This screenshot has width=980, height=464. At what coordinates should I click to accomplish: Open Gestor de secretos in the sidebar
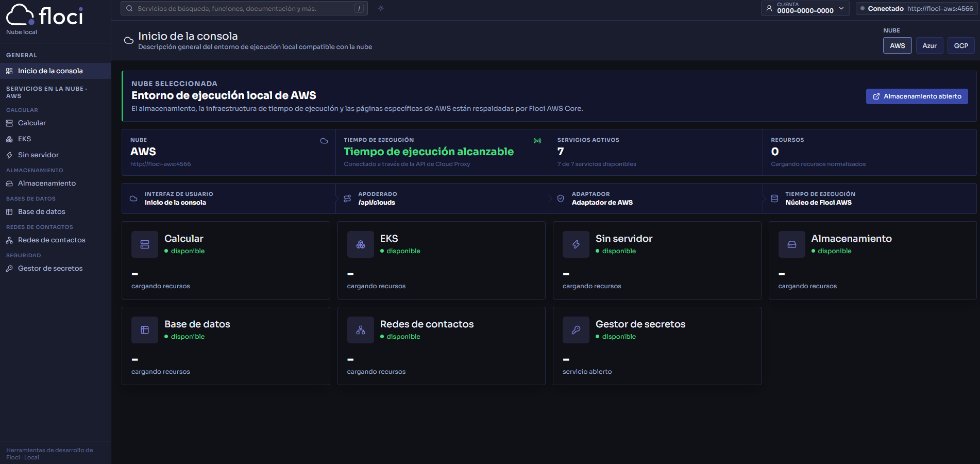[x=55, y=269]
